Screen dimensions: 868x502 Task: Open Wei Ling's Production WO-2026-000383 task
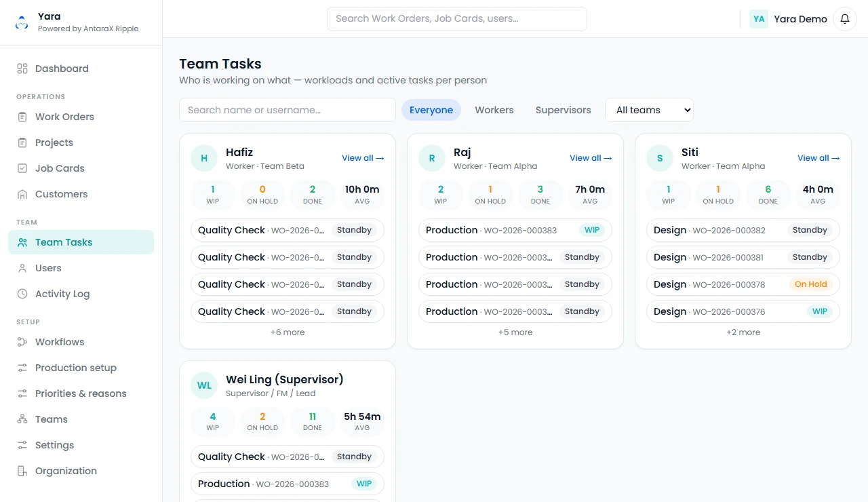tap(288, 484)
